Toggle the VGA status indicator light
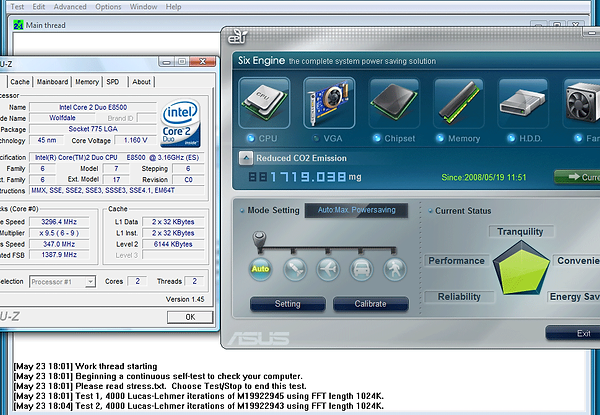 tap(316, 138)
